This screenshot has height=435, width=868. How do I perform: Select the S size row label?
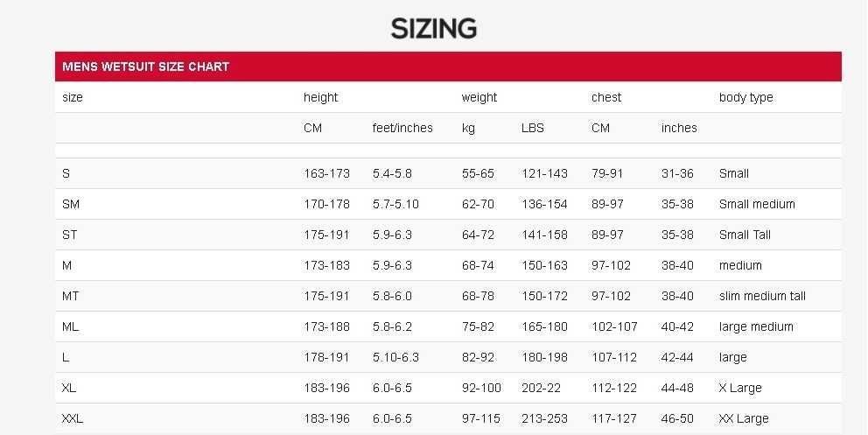click(66, 173)
